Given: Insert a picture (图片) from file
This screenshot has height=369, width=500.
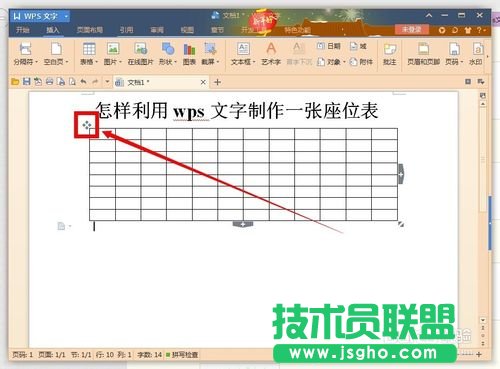Looking at the screenshot, I should click(x=113, y=53).
